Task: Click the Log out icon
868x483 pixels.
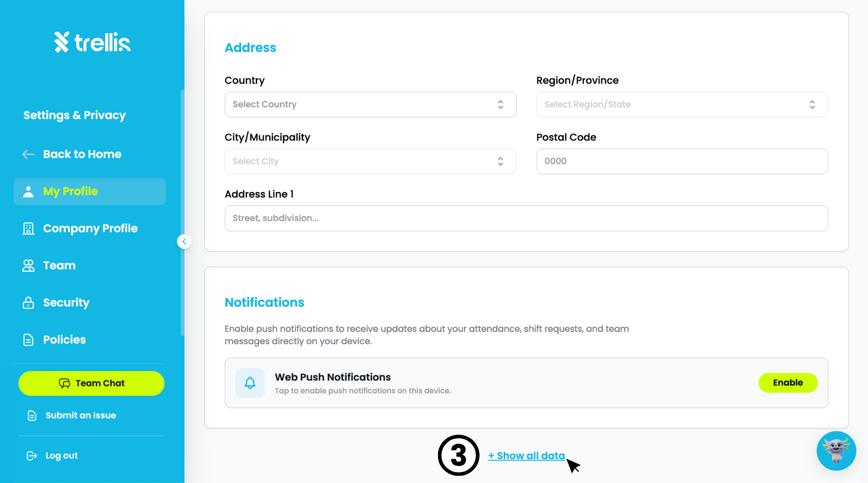Action: tap(32, 456)
